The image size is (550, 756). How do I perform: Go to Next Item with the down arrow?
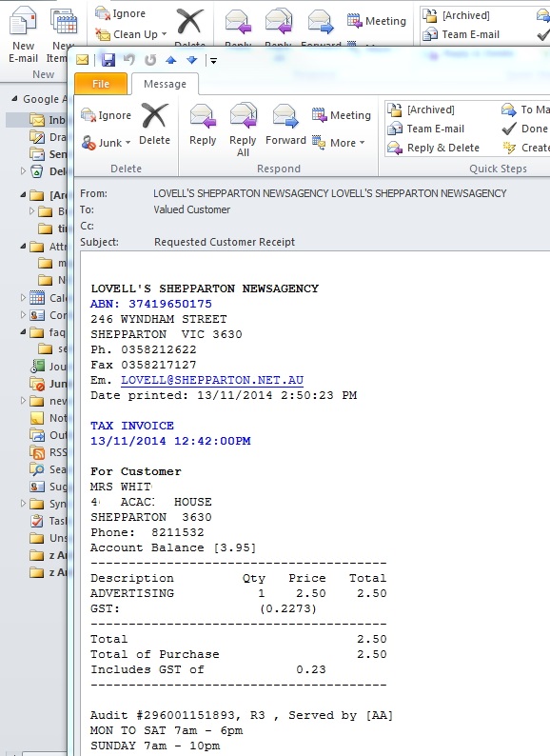[192, 60]
